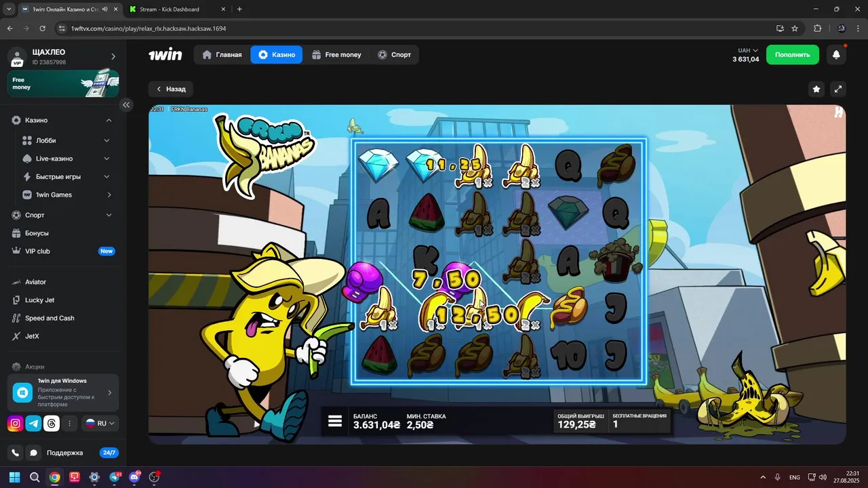Viewport: 868px width, 488px height.
Task: Open Windows taskbar search
Action: pos(35,477)
